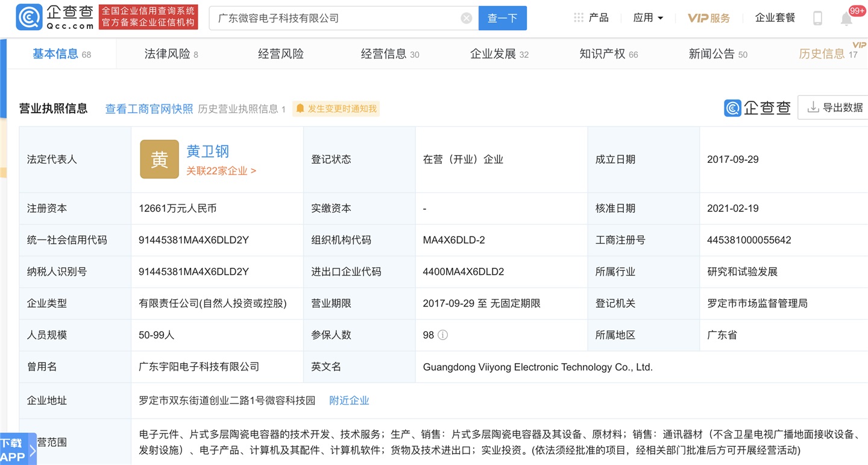Image resolution: width=868 pixels, height=465 pixels.
Task: Open the 经营风险 tab
Action: (x=281, y=54)
